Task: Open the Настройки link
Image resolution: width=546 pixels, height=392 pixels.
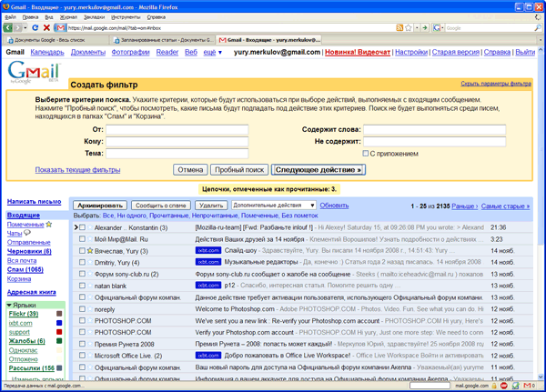Action: (411, 52)
